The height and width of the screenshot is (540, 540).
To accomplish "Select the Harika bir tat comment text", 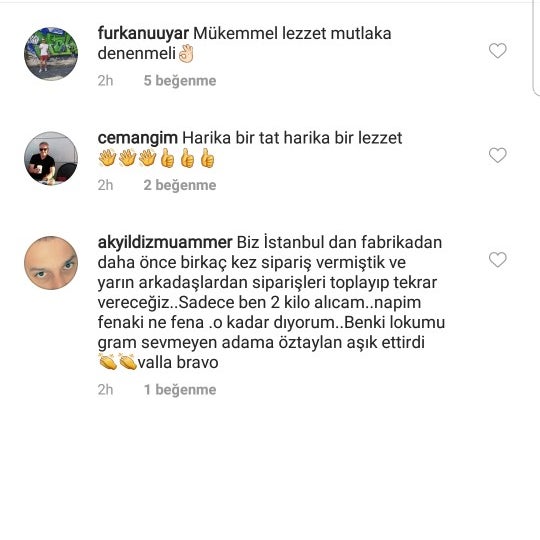I will 292,138.
